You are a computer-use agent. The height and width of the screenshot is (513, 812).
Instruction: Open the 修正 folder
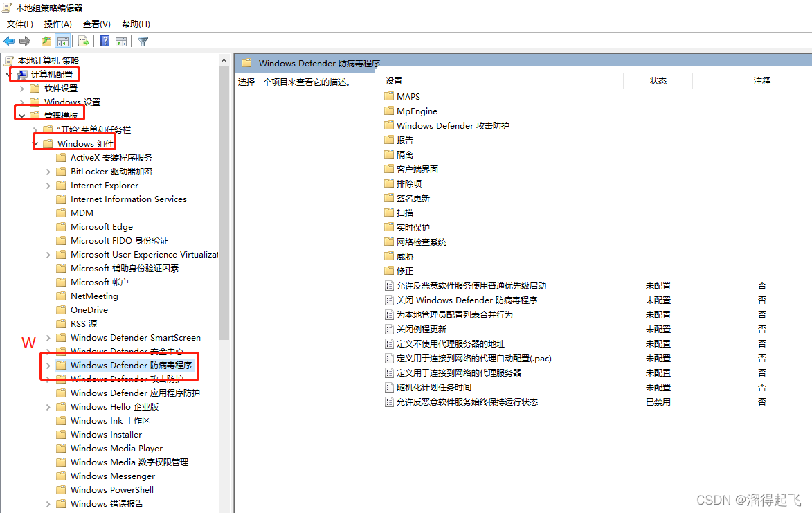point(399,271)
